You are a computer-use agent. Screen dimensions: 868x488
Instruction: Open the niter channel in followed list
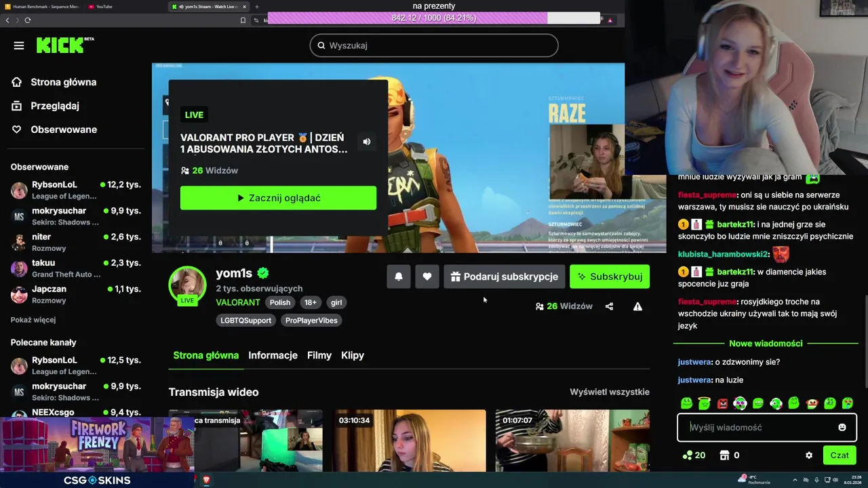(x=76, y=242)
